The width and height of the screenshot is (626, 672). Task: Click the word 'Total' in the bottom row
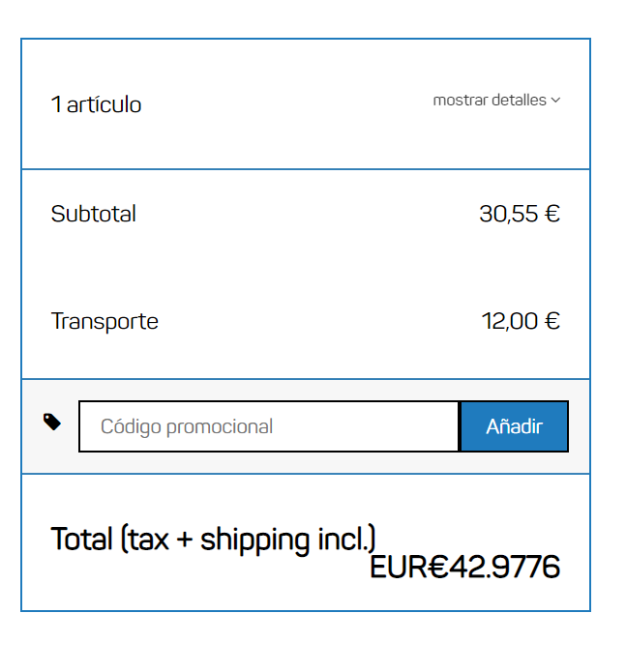point(81,539)
